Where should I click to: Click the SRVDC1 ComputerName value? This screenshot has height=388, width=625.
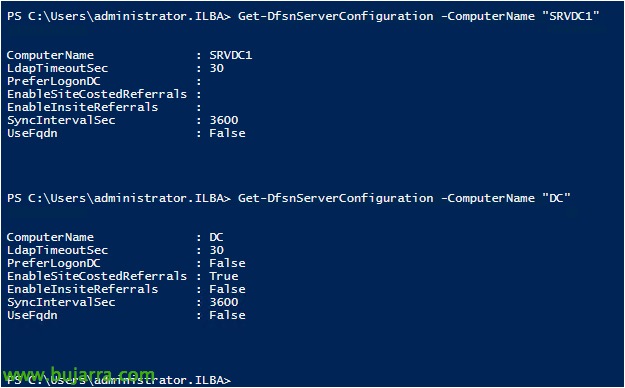[231, 55]
